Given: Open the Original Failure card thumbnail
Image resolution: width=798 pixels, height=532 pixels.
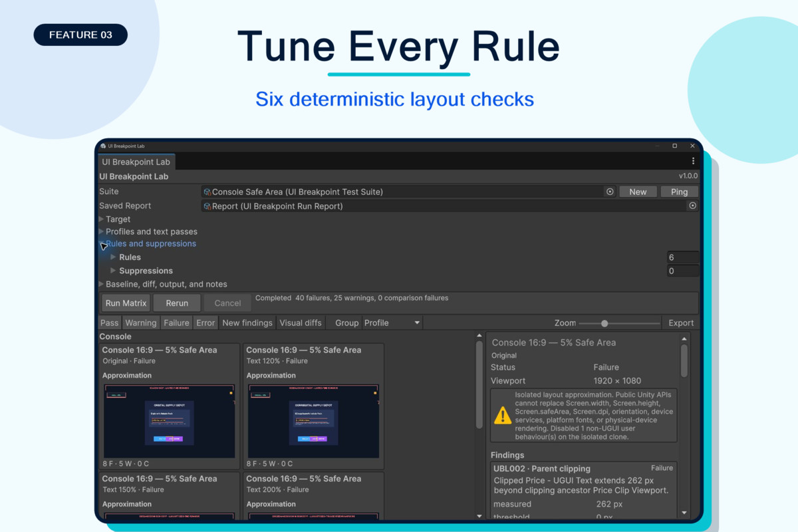Looking at the screenshot, I should coord(169,421).
